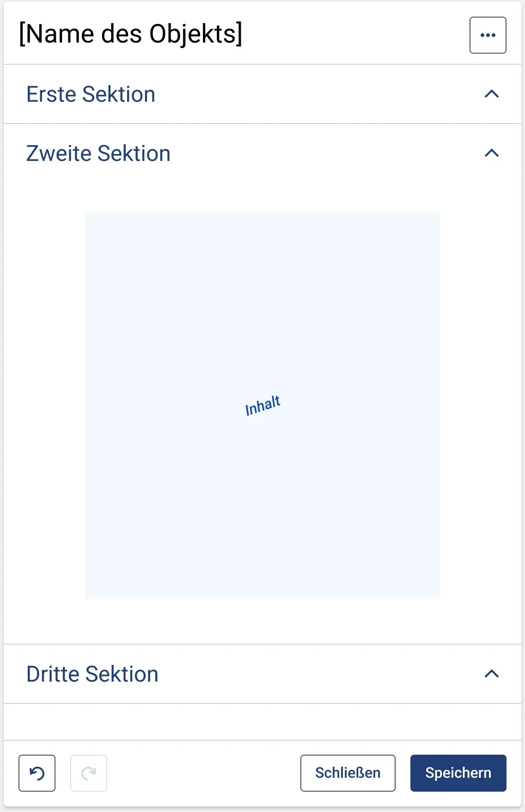Click the blank strip between Erste Sektion and chevron

[x=319, y=94]
